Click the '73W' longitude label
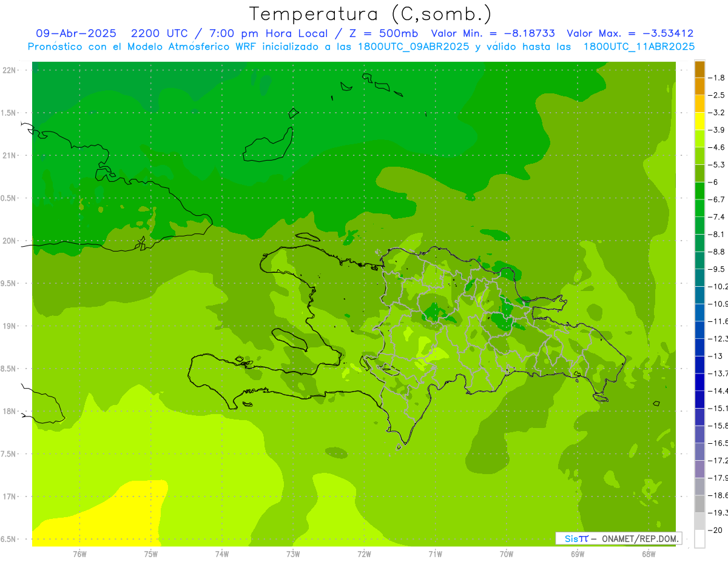The width and height of the screenshot is (728, 562). pos(293,554)
